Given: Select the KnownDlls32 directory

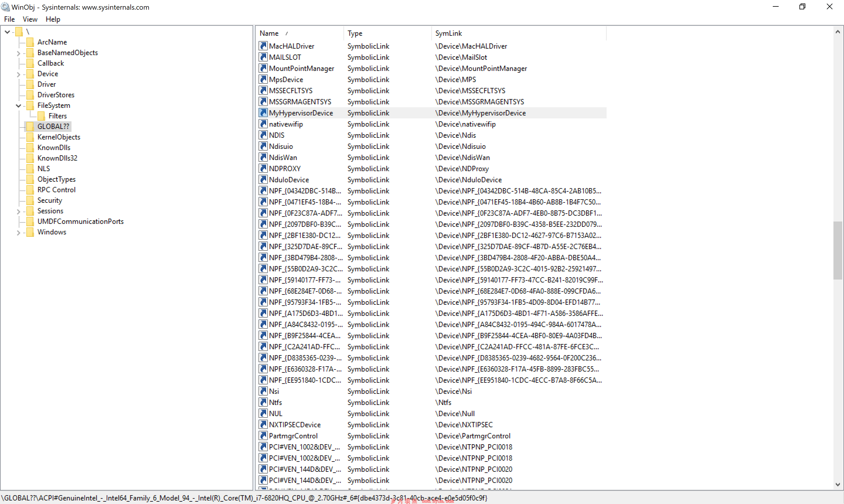Looking at the screenshot, I should 57,158.
